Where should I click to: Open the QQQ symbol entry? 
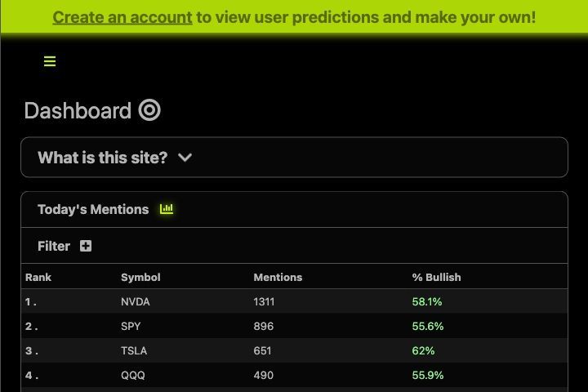pos(133,375)
